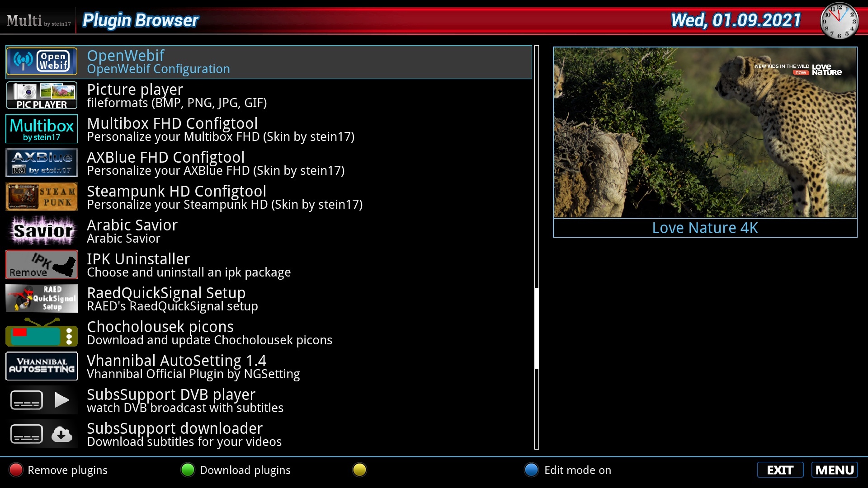Click the IPK Remove icon
The image size is (868, 488).
(x=42, y=265)
